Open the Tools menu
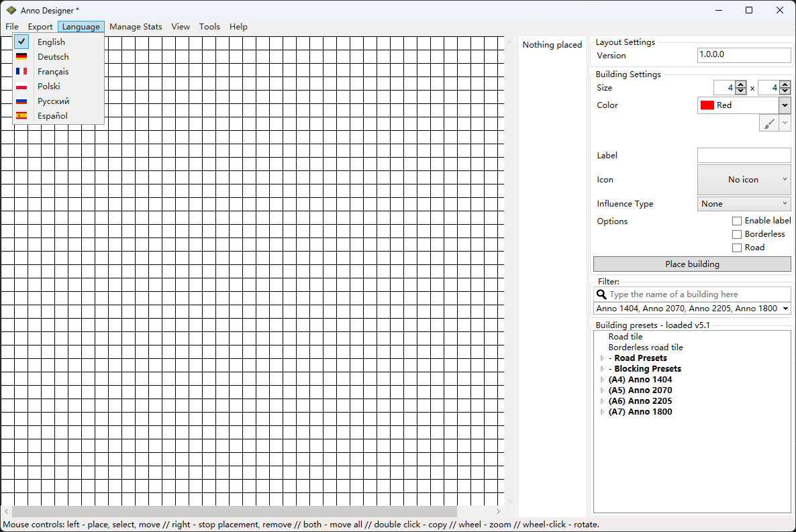The width and height of the screenshot is (796, 532). pos(209,27)
